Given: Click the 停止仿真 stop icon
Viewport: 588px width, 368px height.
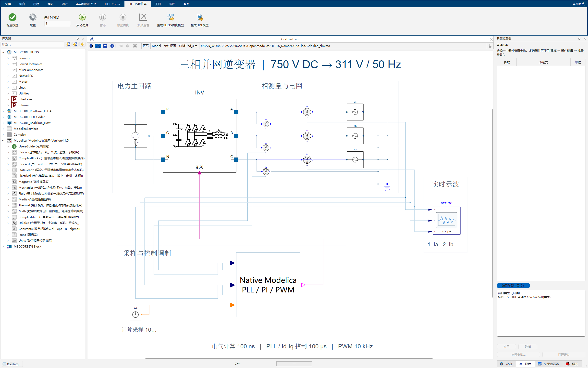Looking at the screenshot, I should (123, 17).
